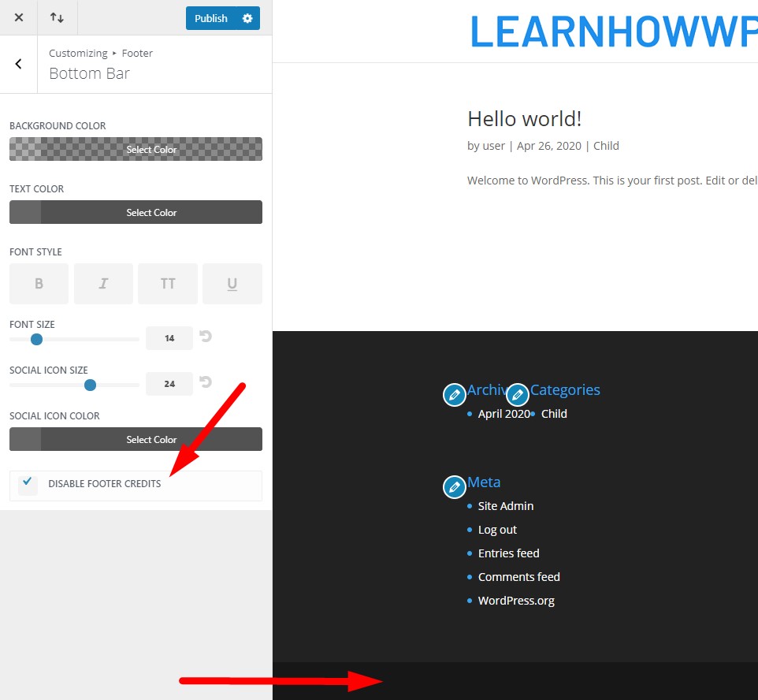The image size is (758, 700).
Task: Click the Categories widget heading
Action: coord(565,390)
